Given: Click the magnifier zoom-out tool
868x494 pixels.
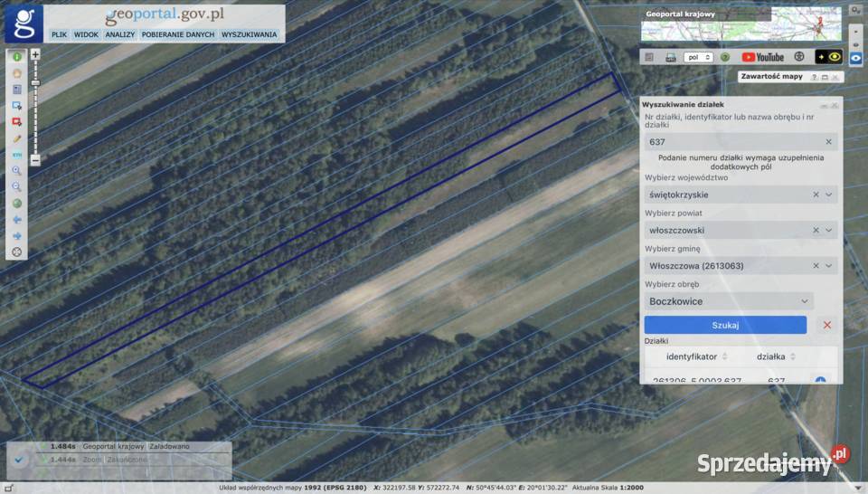Looking at the screenshot, I should tap(16, 186).
